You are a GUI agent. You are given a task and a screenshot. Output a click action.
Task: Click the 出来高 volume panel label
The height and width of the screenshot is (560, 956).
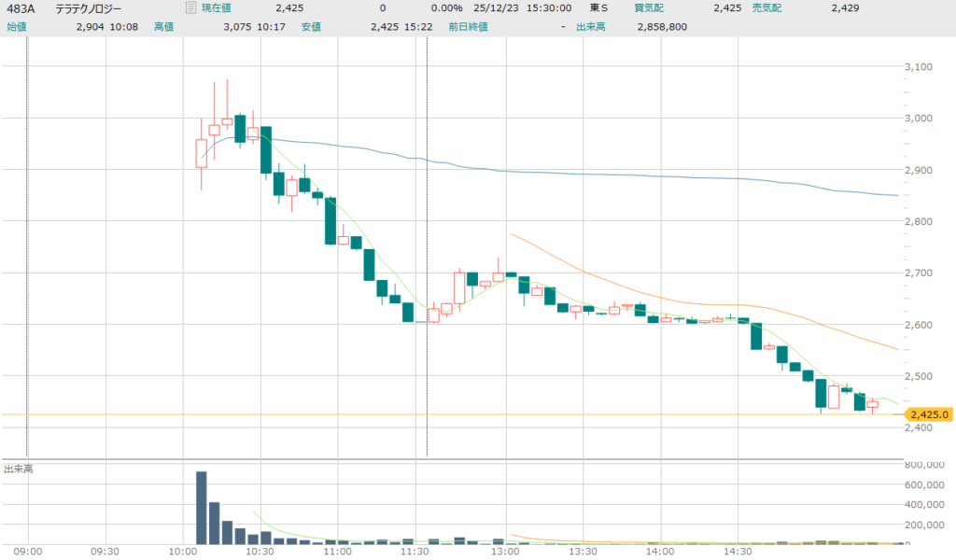(19, 469)
